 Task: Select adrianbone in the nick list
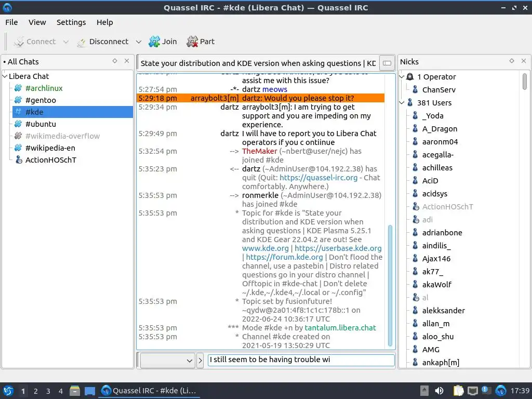coord(442,233)
